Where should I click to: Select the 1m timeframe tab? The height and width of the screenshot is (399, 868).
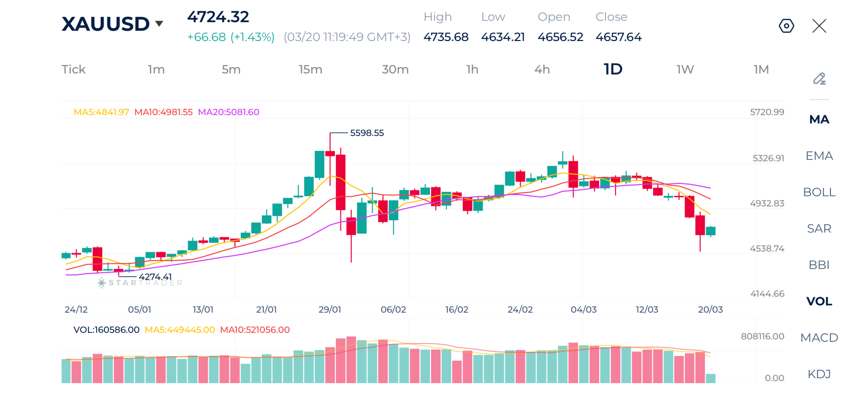(156, 69)
